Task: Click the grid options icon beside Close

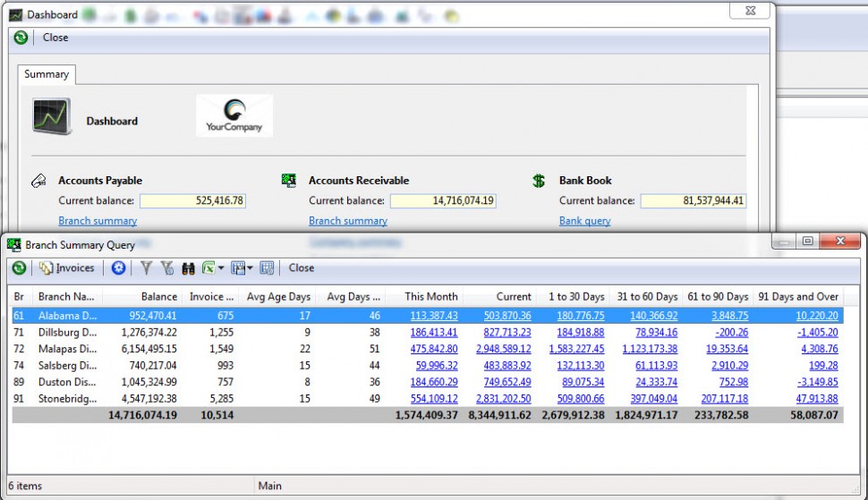Action: coord(267,267)
